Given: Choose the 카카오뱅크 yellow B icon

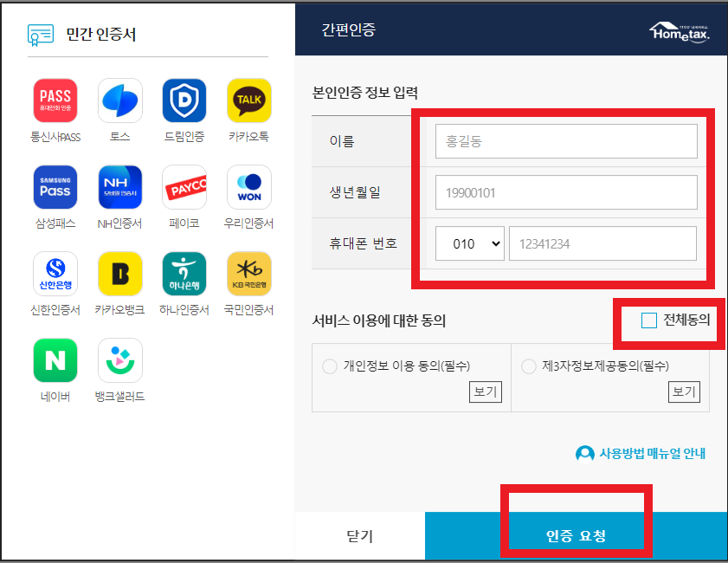Looking at the screenshot, I should point(120,274).
